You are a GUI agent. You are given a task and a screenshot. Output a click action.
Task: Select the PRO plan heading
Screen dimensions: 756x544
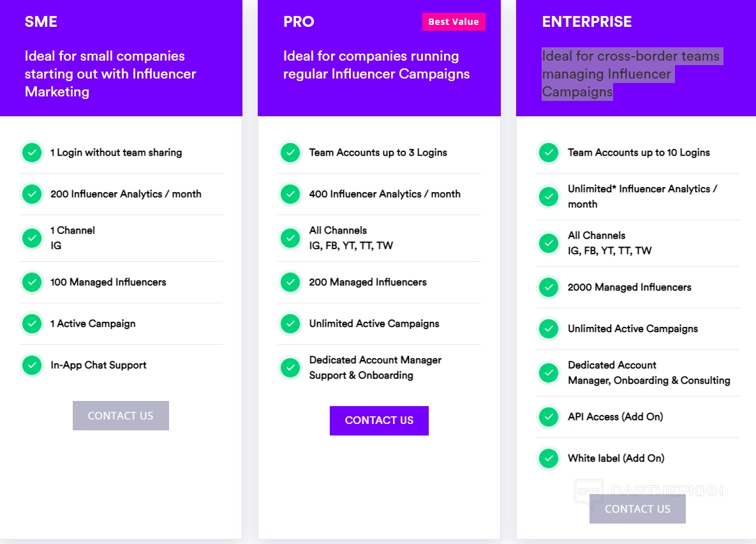pyautogui.click(x=299, y=22)
